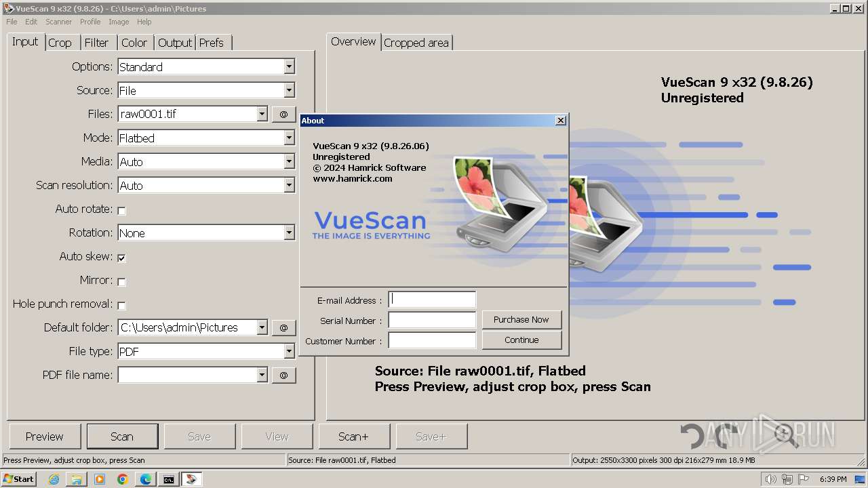
Task: Expand the Media dropdown
Action: click(x=289, y=161)
